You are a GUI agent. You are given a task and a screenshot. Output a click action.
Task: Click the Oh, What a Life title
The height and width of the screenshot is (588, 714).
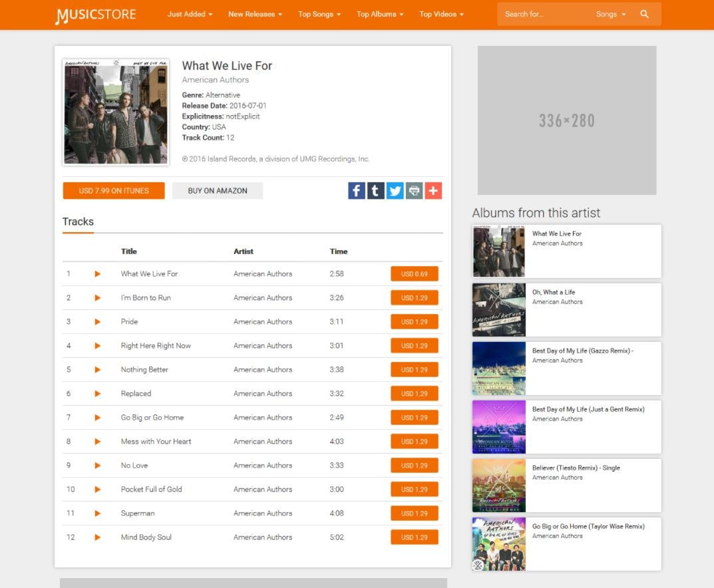[553, 292]
